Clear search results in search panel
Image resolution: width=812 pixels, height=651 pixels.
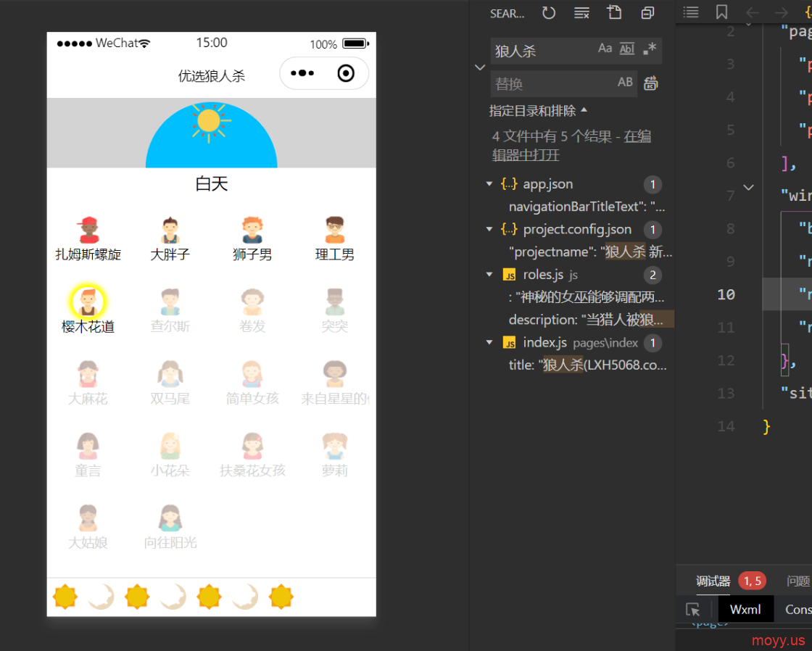581,13
